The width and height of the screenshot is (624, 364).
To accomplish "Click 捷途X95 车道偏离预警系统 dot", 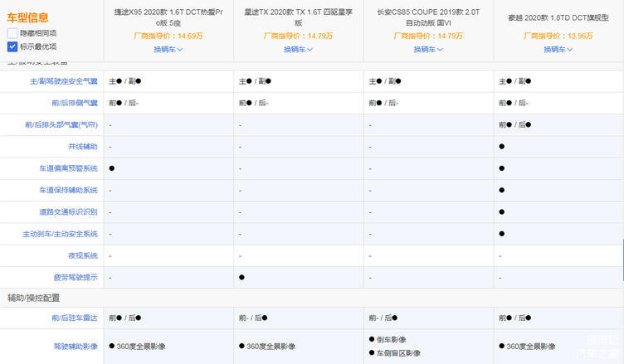I will coord(112,168).
